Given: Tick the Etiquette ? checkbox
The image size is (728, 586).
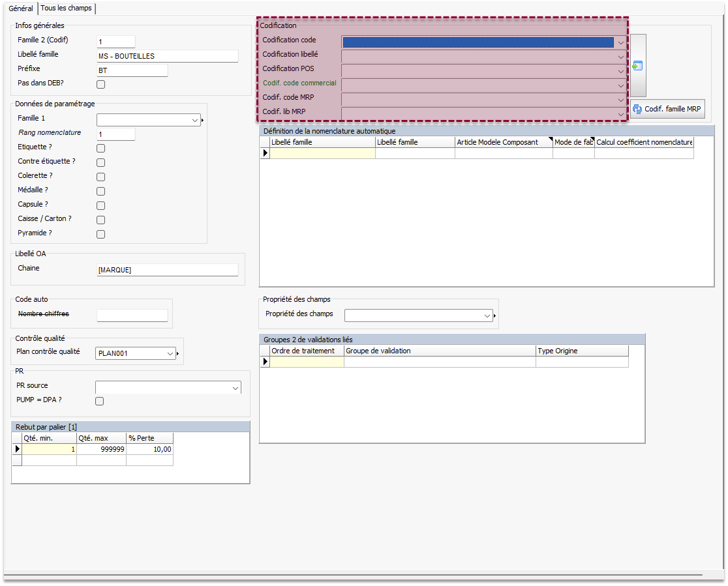Looking at the screenshot, I should click(100, 148).
